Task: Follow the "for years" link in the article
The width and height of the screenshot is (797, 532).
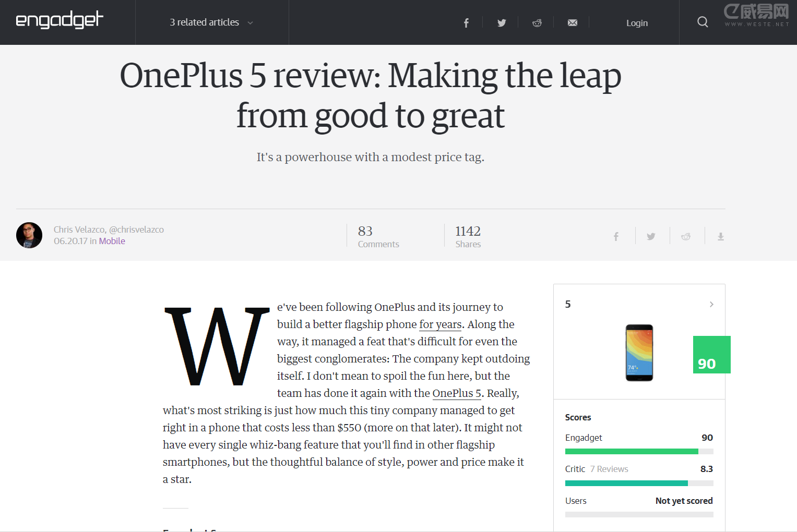Action: click(440, 324)
